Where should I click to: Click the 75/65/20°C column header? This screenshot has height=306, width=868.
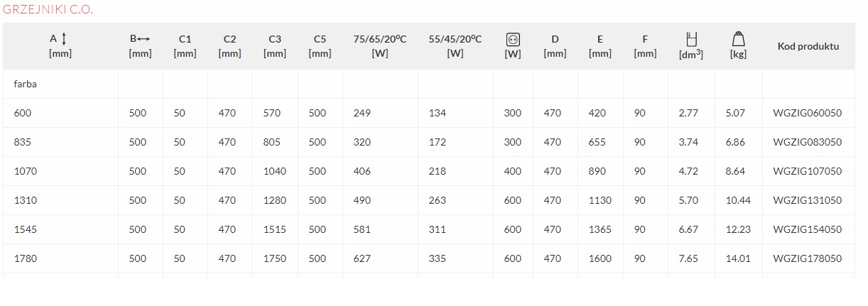380,46
